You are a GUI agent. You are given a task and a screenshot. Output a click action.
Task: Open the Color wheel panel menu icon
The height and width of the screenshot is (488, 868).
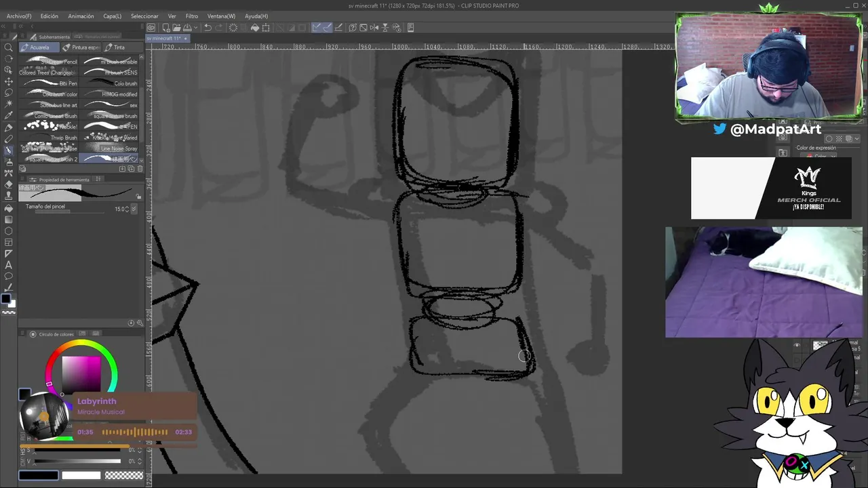click(x=22, y=333)
